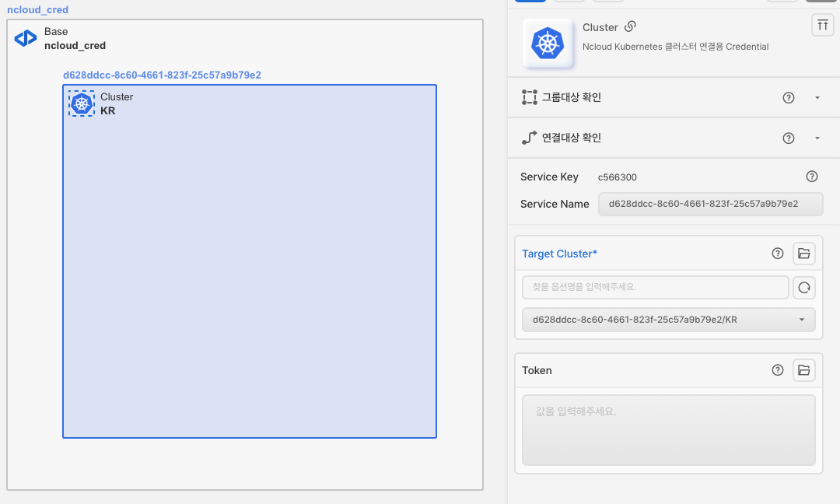Click the d628ddcc group name link on canvas
The image size is (840, 504).
click(162, 75)
